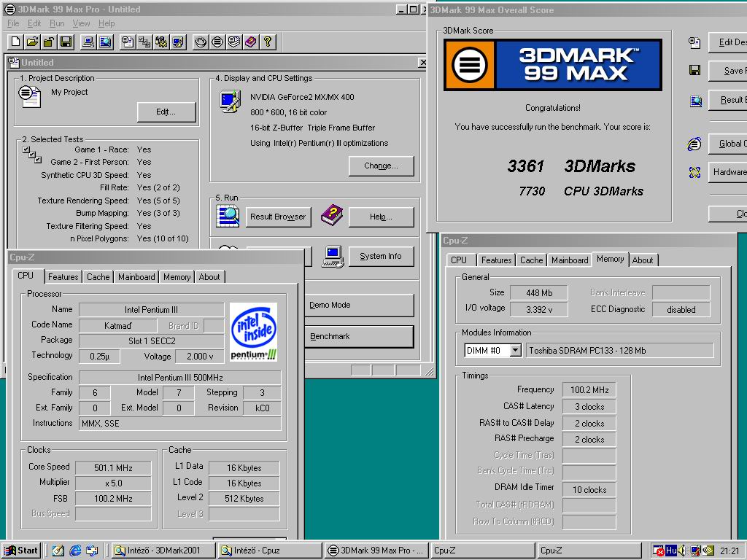The height and width of the screenshot is (560, 747).
Task: Click the Global button in the score window
Action: click(x=728, y=144)
